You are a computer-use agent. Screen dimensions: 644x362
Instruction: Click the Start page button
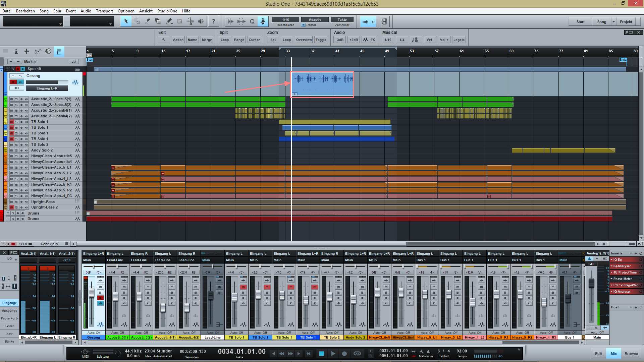(x=580, y=22)
